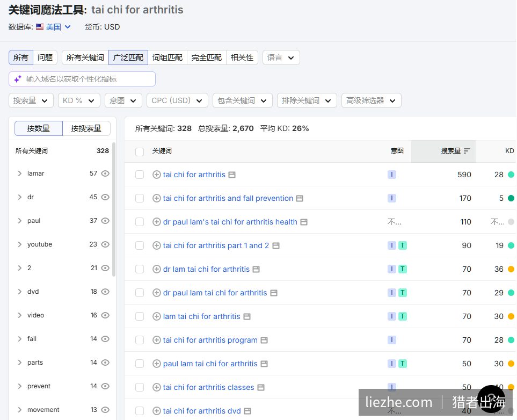The image size is (517, 420).
Task: Open the 语言 dropdown
Action: pyautogui.click(x=281, y=58)
